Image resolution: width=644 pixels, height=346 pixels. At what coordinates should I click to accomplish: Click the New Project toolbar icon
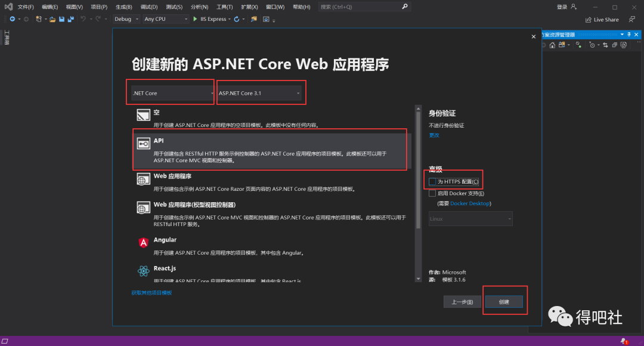pyautogui.click(x=39, y=19)
